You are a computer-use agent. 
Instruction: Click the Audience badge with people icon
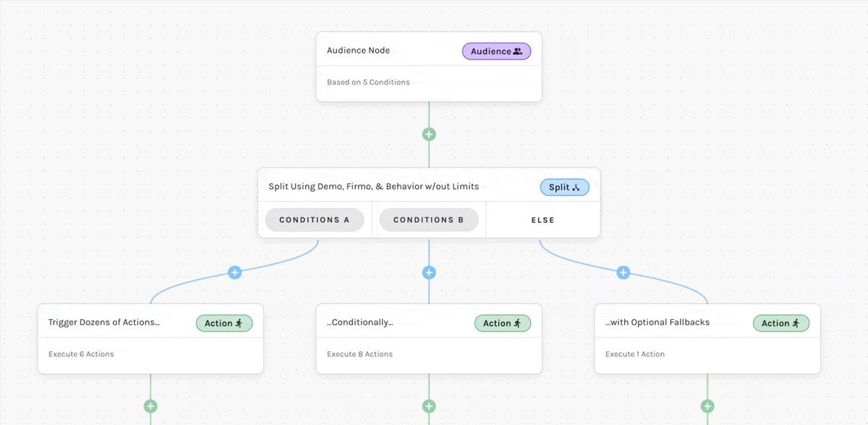(x=496, y=51)
